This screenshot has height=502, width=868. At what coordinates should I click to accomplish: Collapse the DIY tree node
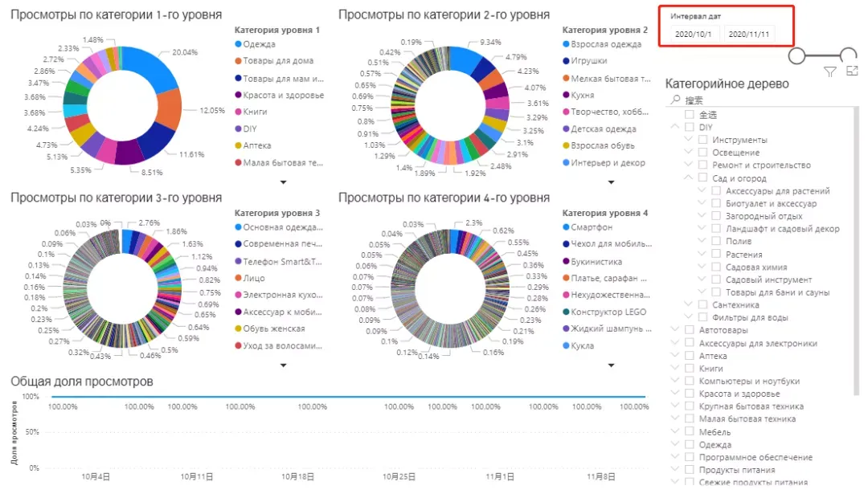pyautogui.click(x=675, y=127)
